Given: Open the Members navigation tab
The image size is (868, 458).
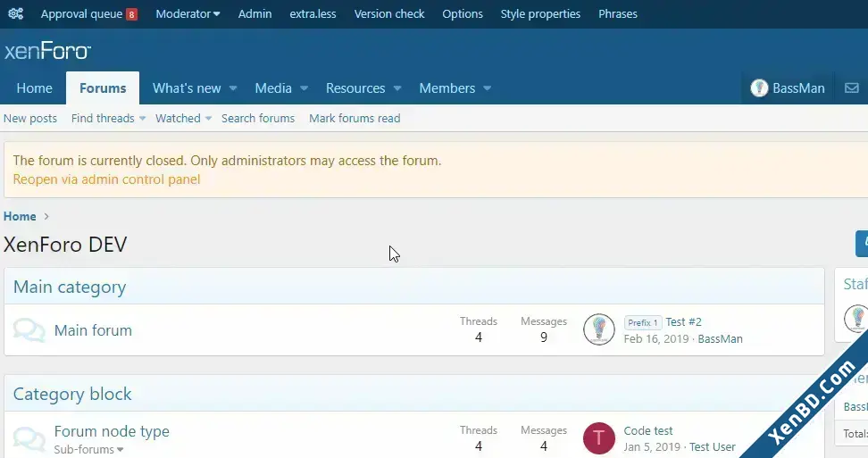Looking at the screenshot, I should click(447, 88).
